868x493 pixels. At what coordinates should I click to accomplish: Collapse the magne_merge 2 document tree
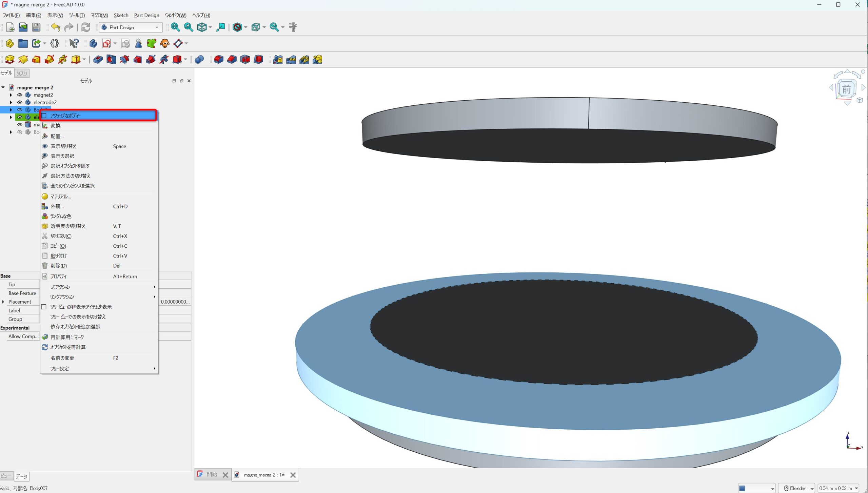click(x=3, y=87)
